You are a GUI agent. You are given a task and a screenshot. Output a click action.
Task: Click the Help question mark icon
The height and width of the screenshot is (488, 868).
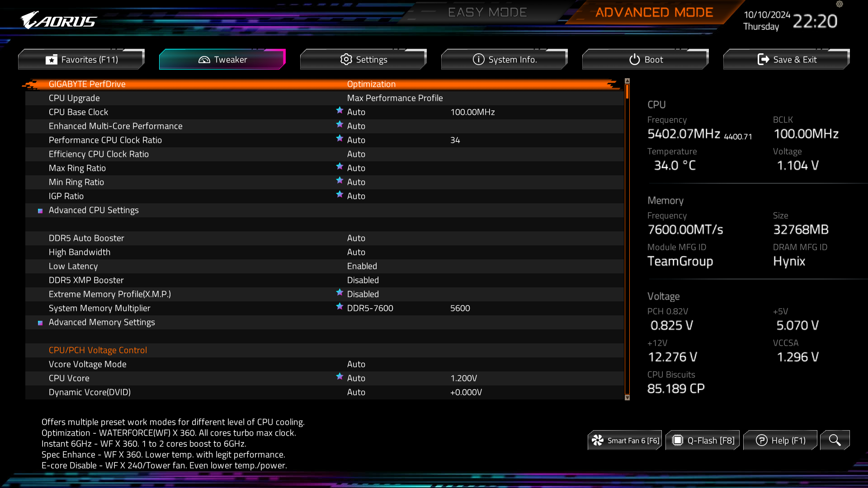[761, 440]
